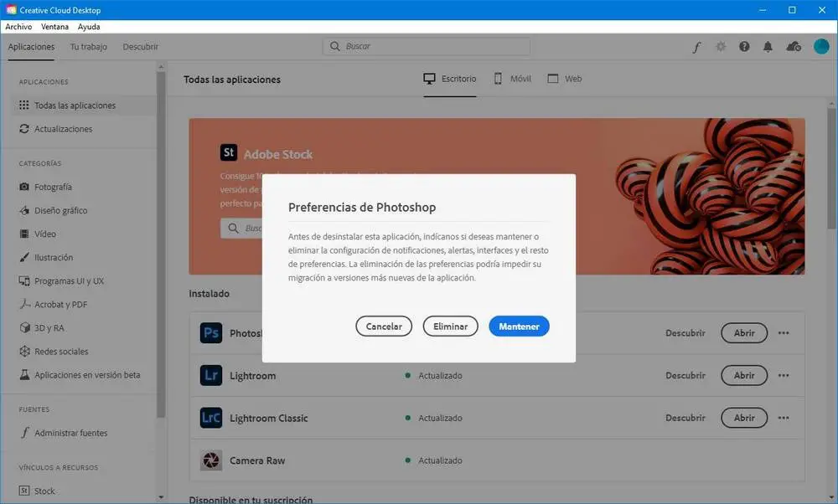Open the fonts f icon in header

pyautogui.click(x=696, y=47)
